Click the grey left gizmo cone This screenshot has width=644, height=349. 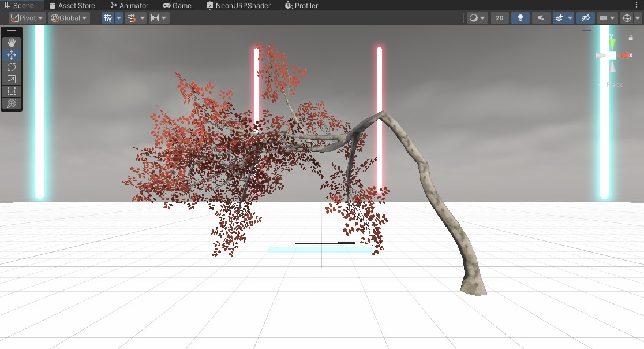(x=601, y=55)
